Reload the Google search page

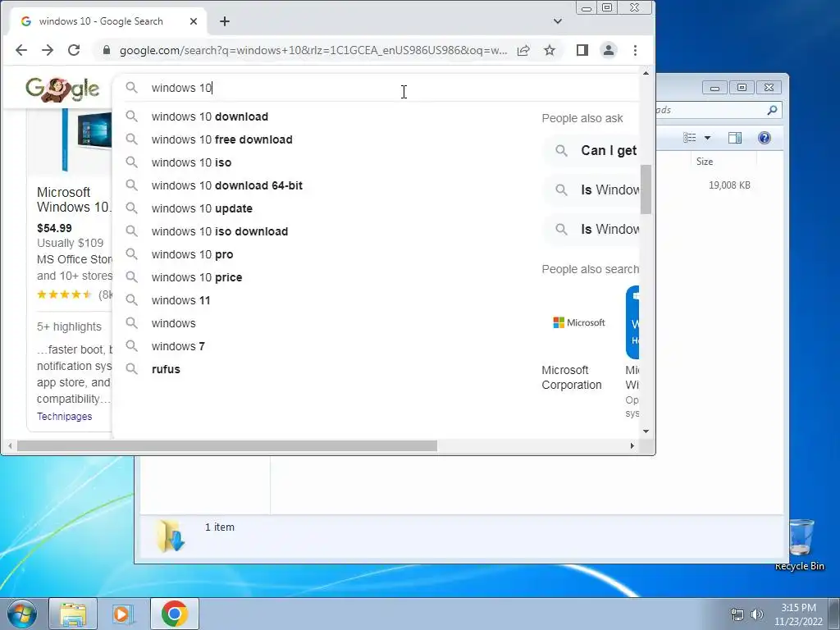point(74,50)
